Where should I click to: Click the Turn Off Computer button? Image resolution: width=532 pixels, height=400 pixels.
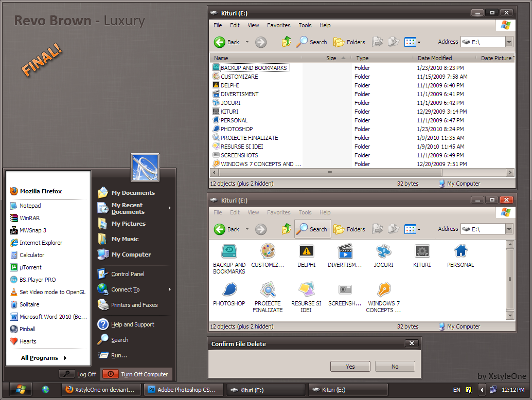tap(136, 374)
